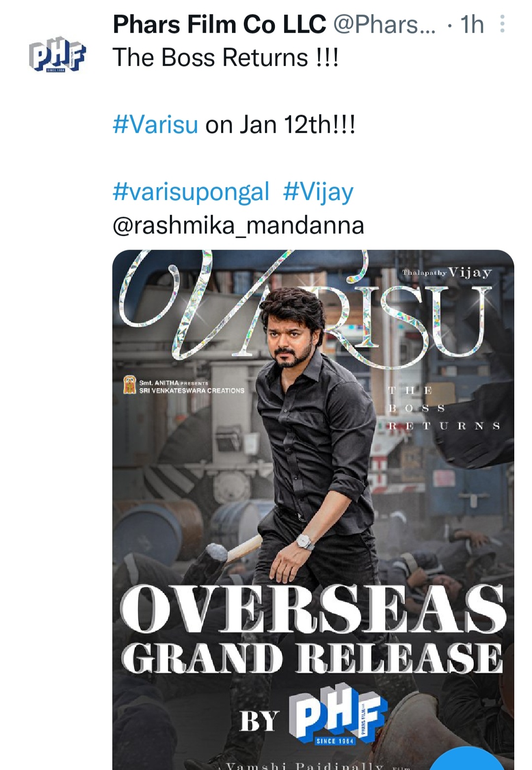This screenshot has width=532, height=770.
Task: Tap the OVERSEAS headline on the poster
Action: pos(313,610)
